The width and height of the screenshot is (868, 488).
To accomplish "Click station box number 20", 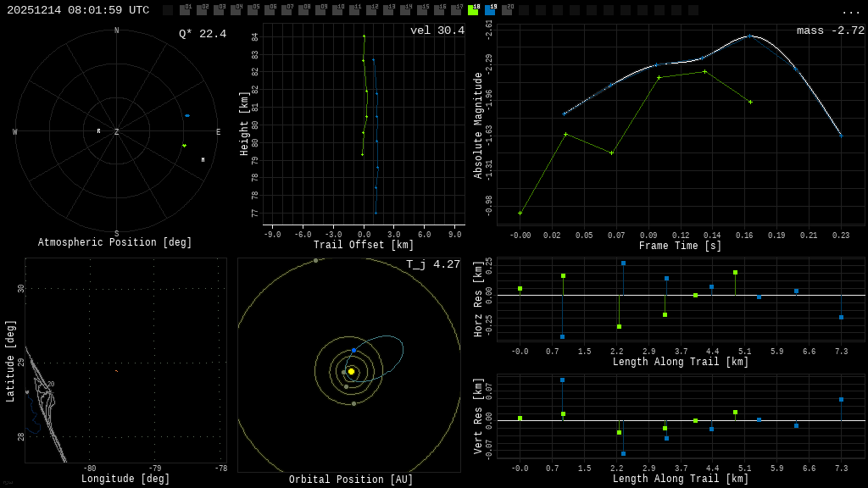I will tap(507, 10).
